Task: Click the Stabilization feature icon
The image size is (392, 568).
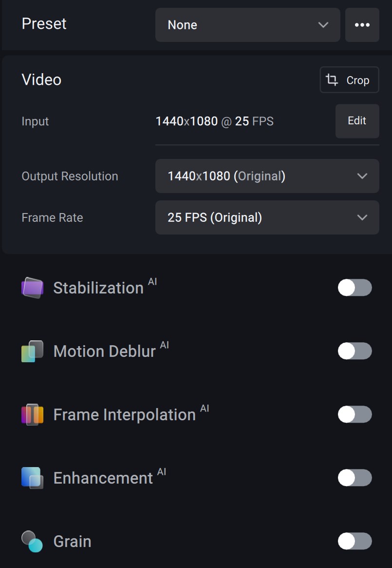Action: tap(32, 288)
